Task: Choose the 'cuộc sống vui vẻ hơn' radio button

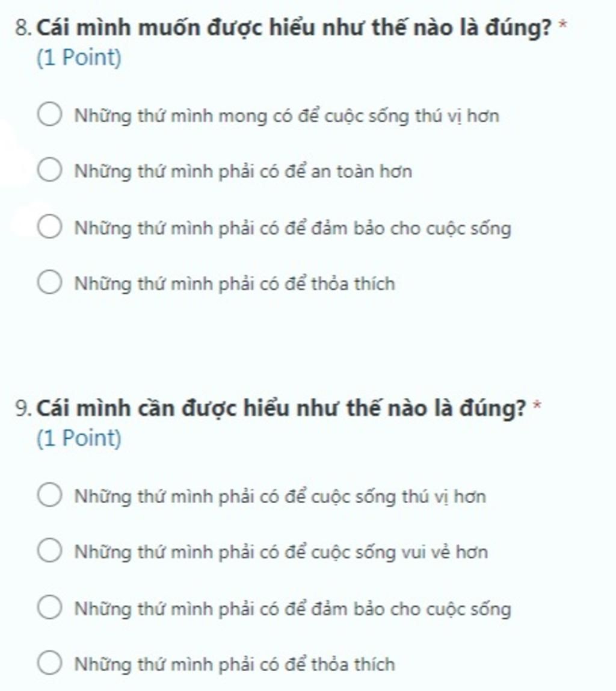Action: (x=49, y=550)
